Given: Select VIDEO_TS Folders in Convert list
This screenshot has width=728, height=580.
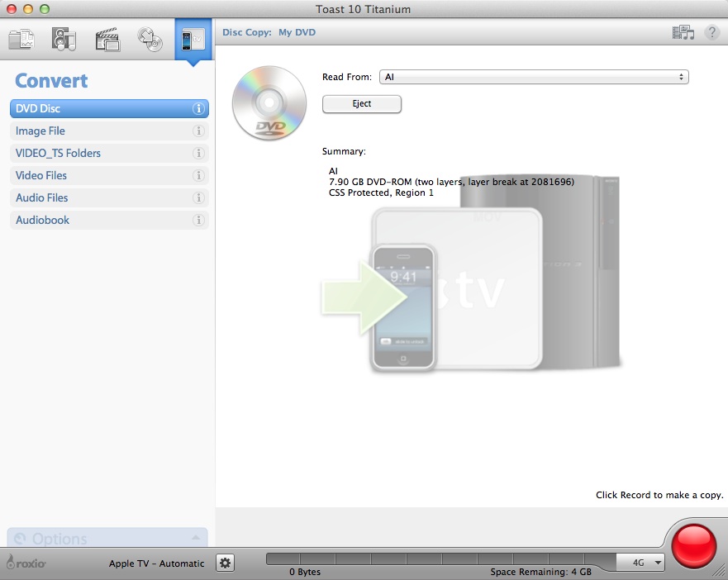Looking at the screenshot, I should [109, 153].
